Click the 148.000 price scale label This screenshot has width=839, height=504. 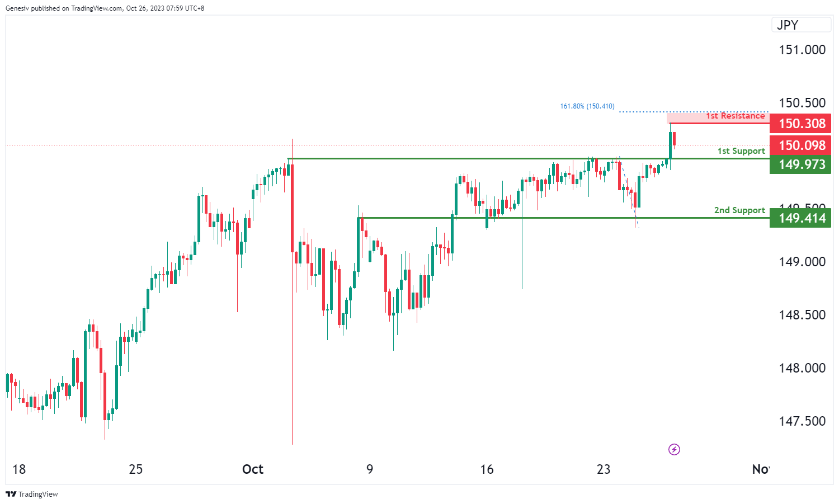(802, 368)
